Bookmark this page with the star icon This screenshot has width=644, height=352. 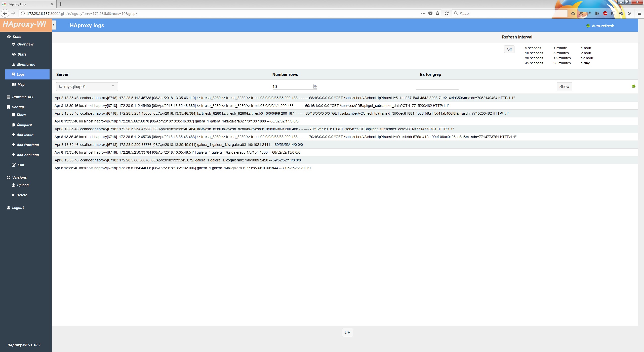click(437, 13)
